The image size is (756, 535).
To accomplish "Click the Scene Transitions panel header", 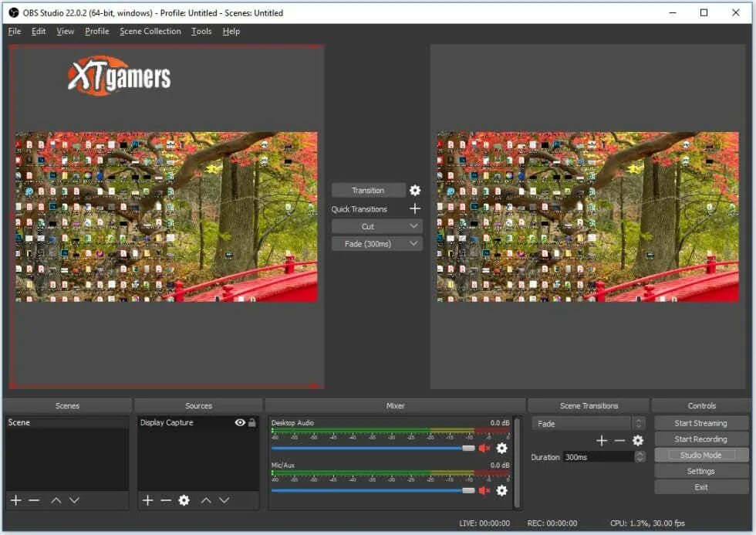I will click(589, 406).
